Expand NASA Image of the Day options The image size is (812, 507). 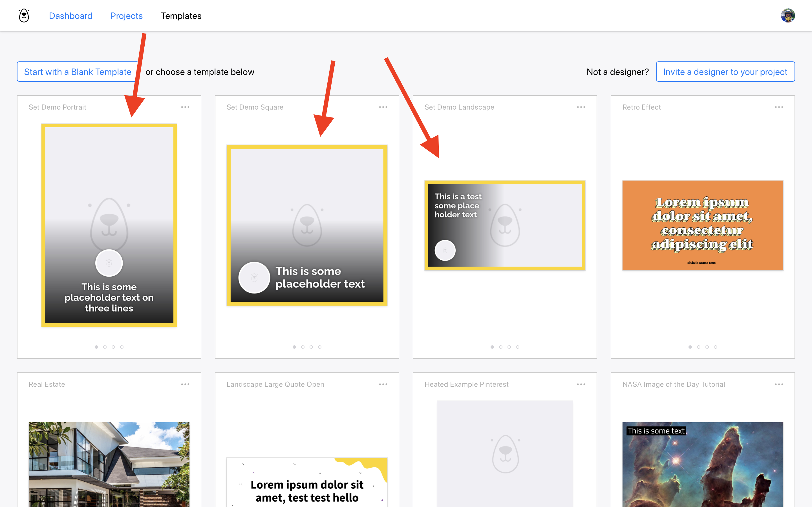click(779, 384)
